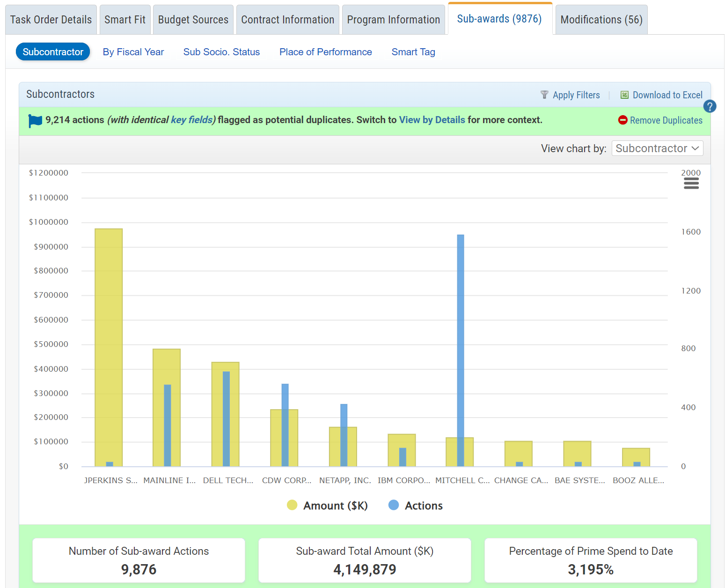Open the chart hamburger menu icon

point(691,184)
